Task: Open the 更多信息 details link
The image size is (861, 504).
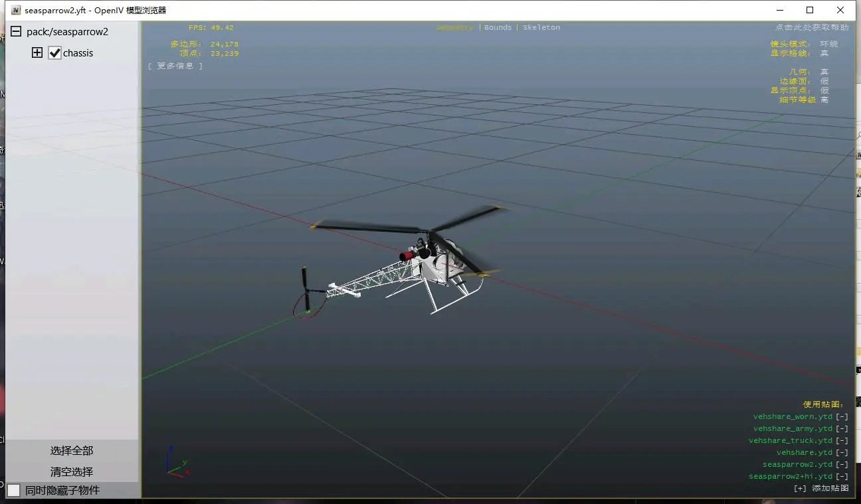Action: coord(175,66)
